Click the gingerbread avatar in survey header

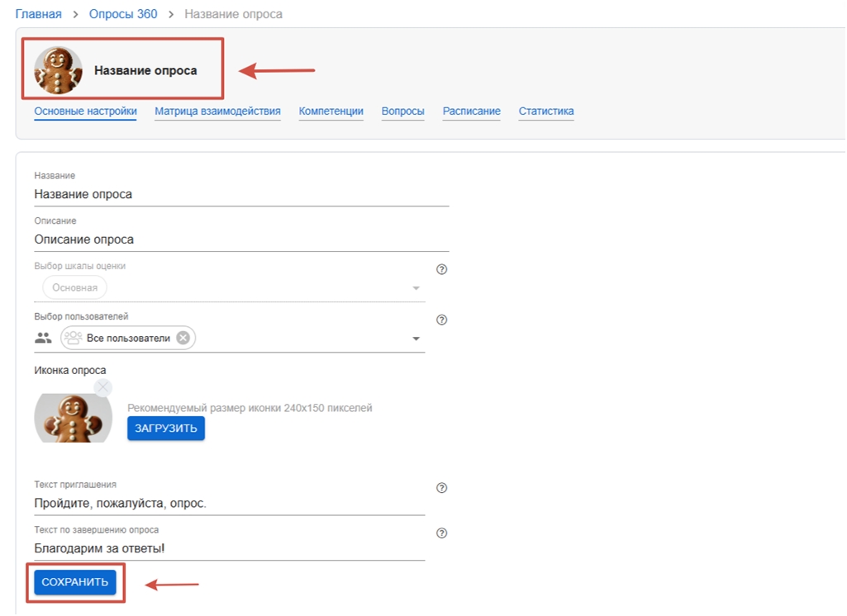[58, 71]
